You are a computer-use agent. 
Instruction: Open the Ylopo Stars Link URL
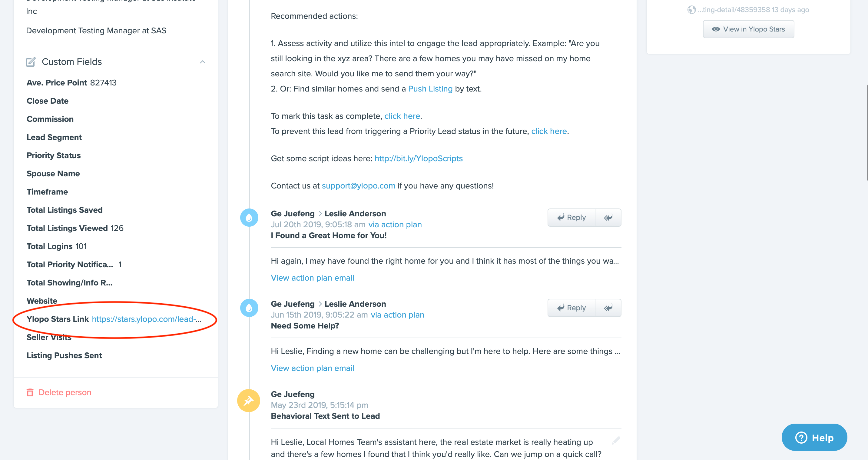[146, 319]
